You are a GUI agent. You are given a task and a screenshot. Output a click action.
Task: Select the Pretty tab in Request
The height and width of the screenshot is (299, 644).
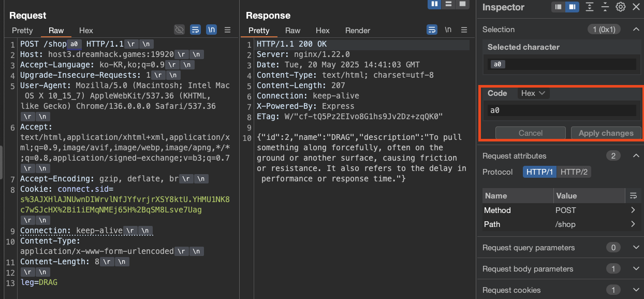point(22,31)
